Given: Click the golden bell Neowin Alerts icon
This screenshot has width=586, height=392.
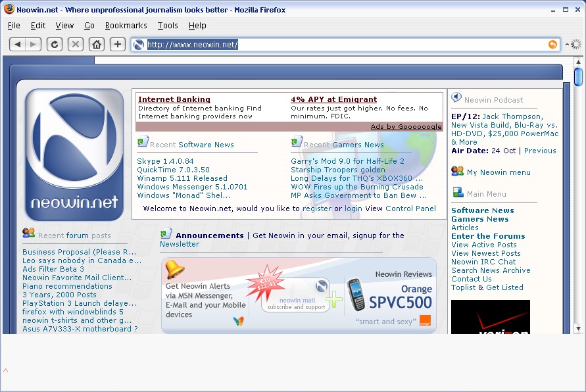Looking at the screenshot, I should pyautogui.click(x=174, y=269).
